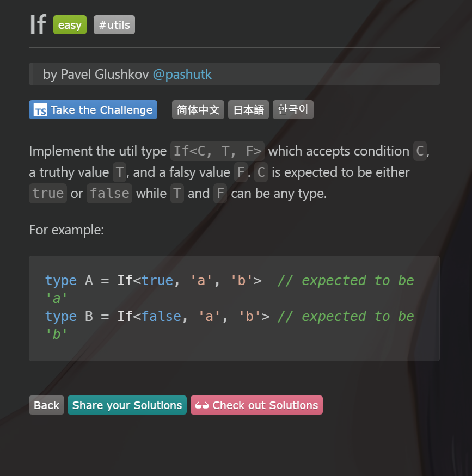Click the author quote block by Pavel Glushkov

coord(234,74)
